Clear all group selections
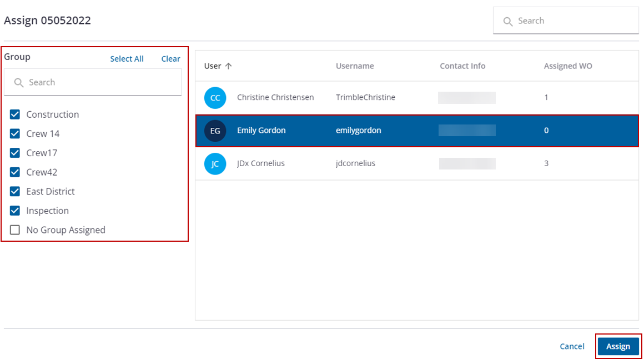644x364 pixels. [x=170, y=59]
